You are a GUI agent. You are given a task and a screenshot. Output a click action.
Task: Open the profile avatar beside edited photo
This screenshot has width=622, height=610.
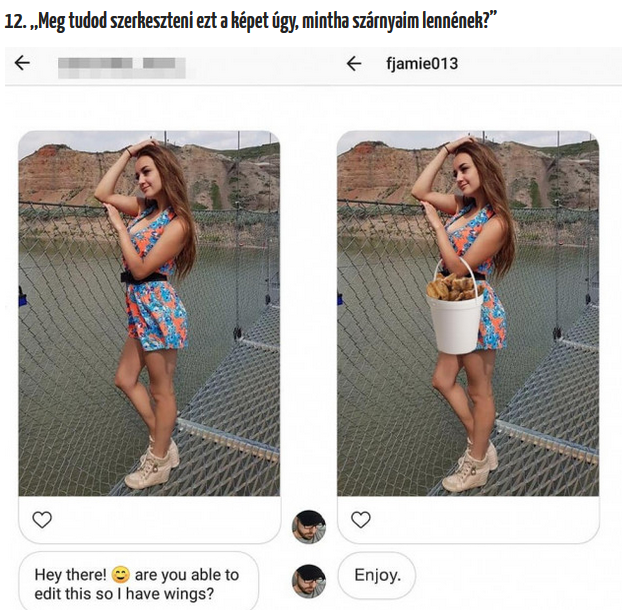pyautogui.click(x=309, y=527)
